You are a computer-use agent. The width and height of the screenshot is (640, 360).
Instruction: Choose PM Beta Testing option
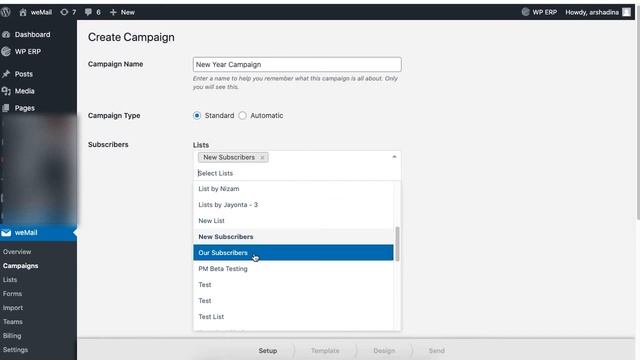coord(293,269)
